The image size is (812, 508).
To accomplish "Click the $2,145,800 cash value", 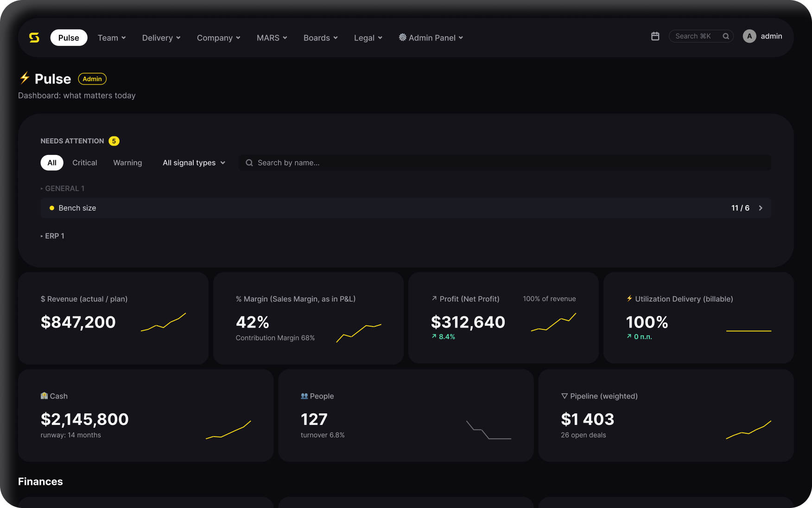I will click(x=85, y=419).
